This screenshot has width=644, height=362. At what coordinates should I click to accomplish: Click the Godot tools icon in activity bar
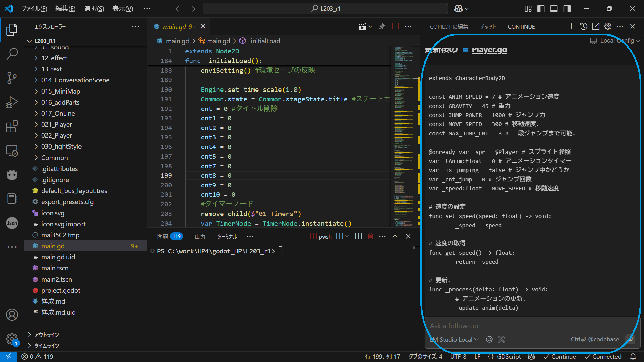click(12, 175)
